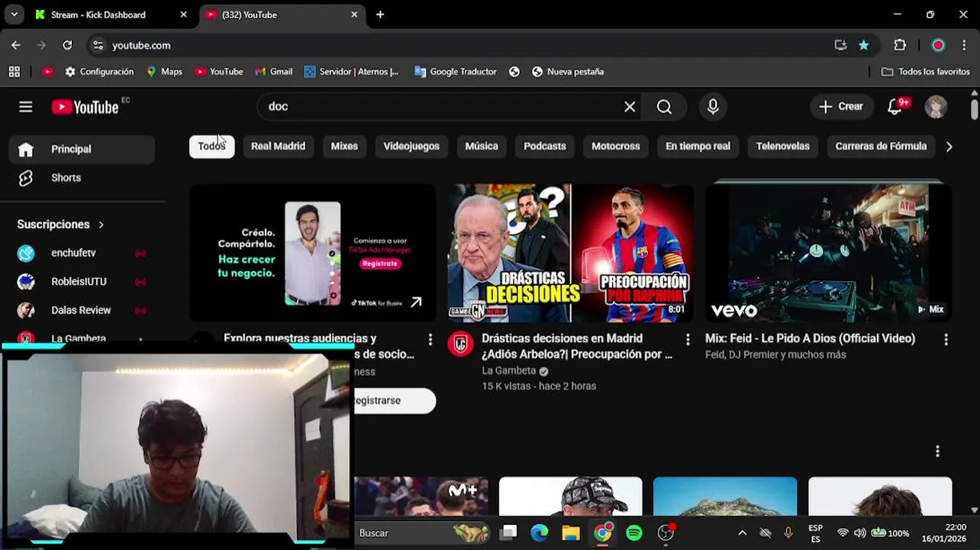This screenshot has height=550, width=980.
Task: Expand the Suscripciones section
Action: pos(61,225)
